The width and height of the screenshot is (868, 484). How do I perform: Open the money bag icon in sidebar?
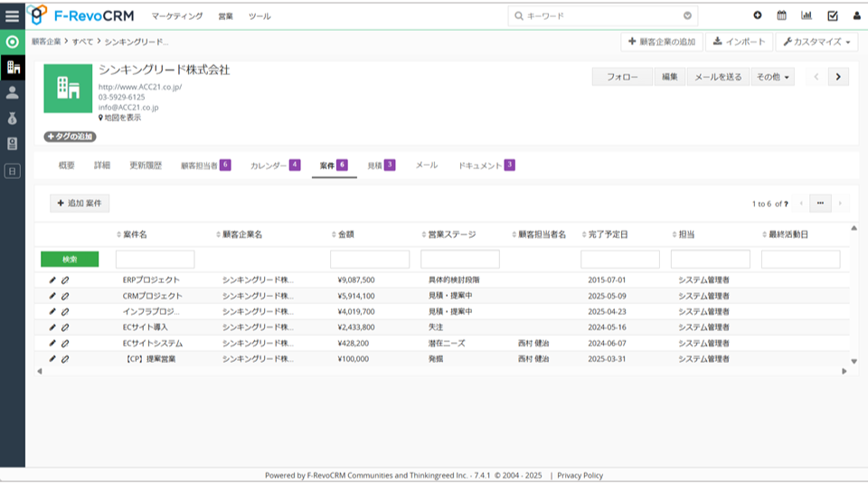(12, 119)
